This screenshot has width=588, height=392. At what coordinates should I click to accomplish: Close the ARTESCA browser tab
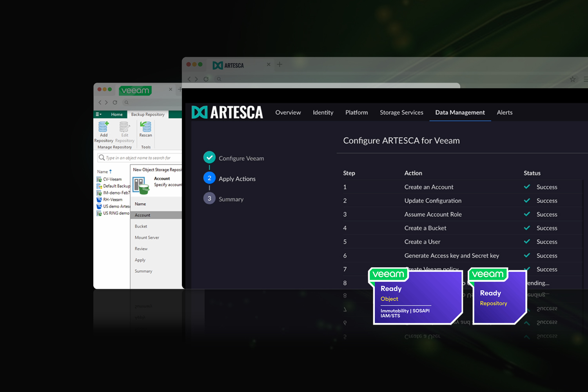point(269,64)
